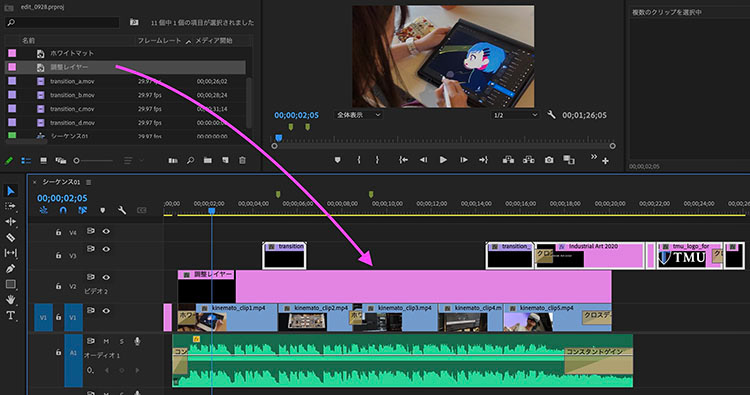Image resolution: width=750 pixels, height=395 pixels.
Task: Select the Hand tool
Action: point(10,300)
